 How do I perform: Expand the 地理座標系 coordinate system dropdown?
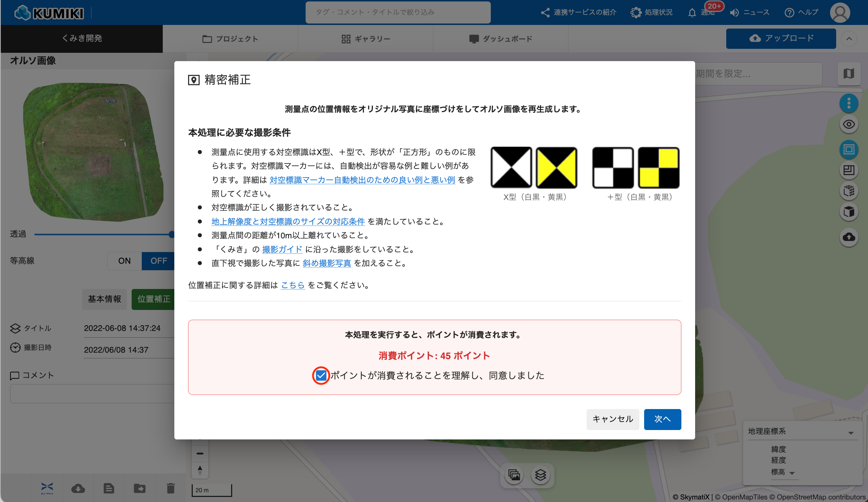pyautogui.click(x=851, y=433)
